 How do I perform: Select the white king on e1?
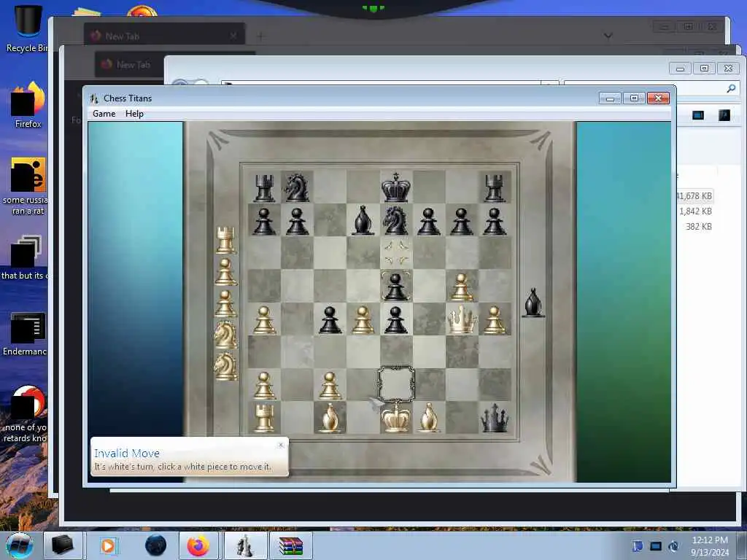396,417
